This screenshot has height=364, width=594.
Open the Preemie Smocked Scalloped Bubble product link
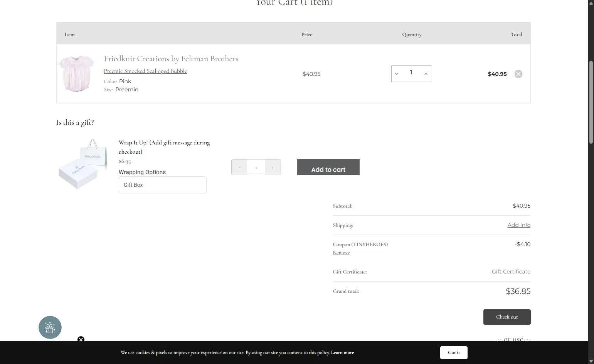point(145,71)
